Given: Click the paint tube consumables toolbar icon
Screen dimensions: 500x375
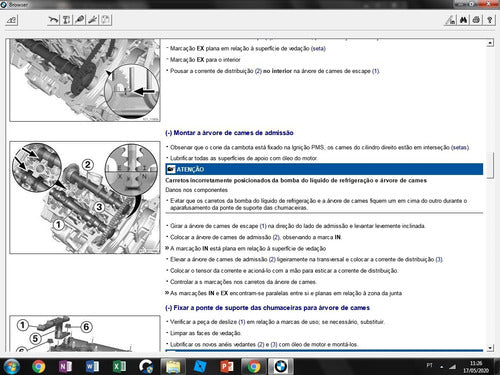Looking at the screenshot, I should point(79,20).
